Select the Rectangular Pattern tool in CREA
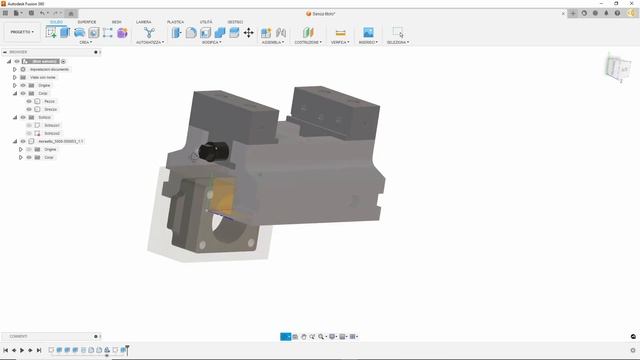 pyautogui.click(x=108, y=32)
